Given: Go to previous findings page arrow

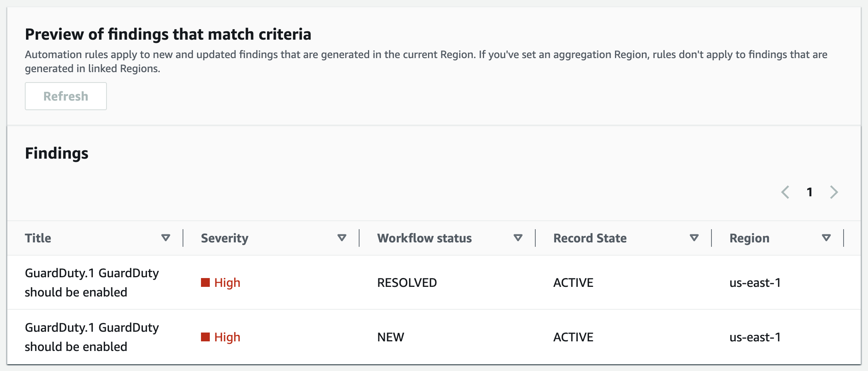Looking at the screenshot, I should [785, 192].
